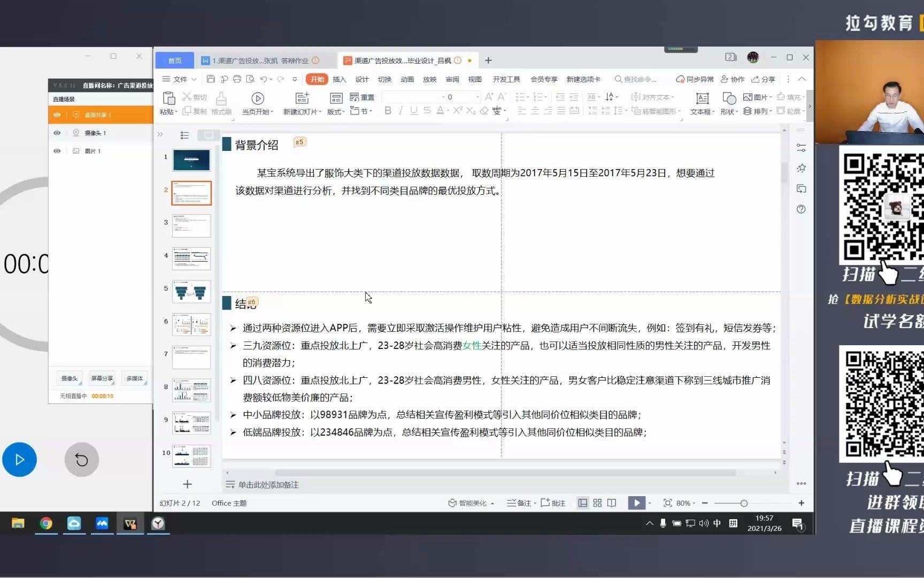924x578 pixels.
Task: Open the 文件 menu dropdown
Action: (x=179, y=79)
